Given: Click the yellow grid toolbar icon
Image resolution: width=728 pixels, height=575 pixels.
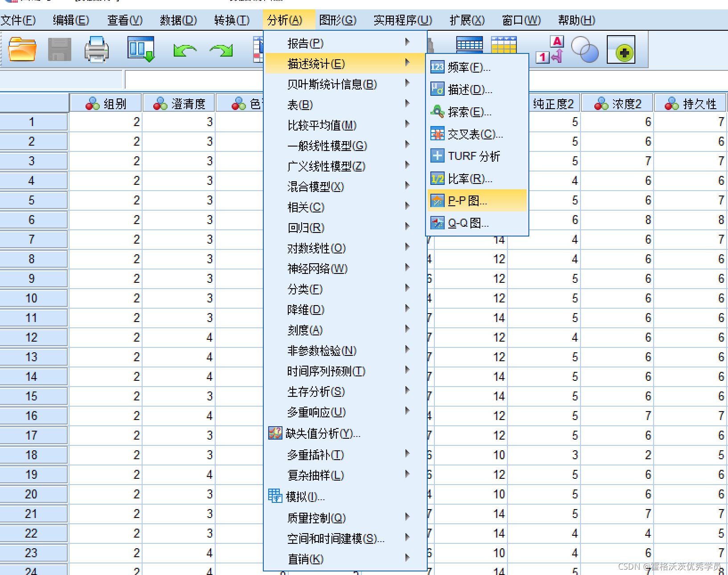Looking at the screenshot, I should [x=504, y=45].
